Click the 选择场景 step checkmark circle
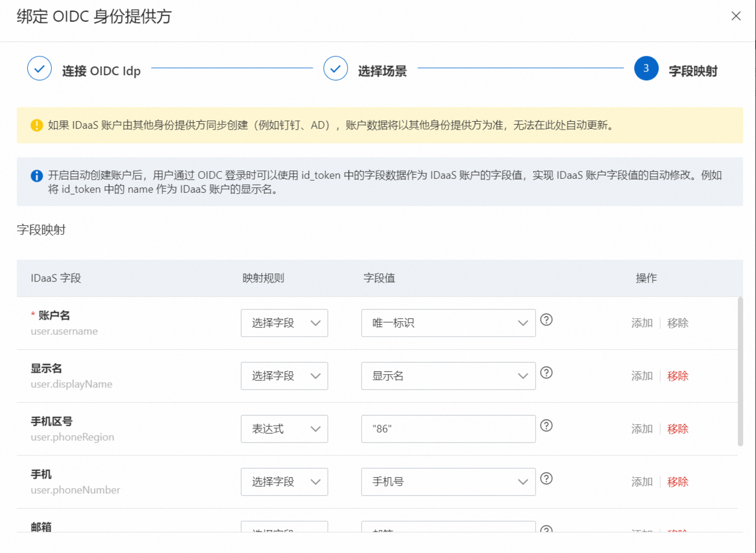Viewport: 756px width, 553px height. 335,68
